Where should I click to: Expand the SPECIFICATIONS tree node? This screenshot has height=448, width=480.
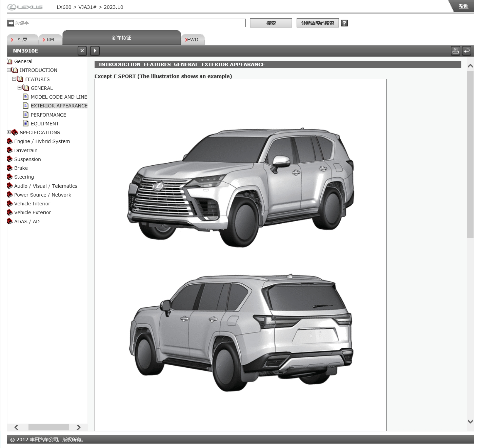(9, 132)
